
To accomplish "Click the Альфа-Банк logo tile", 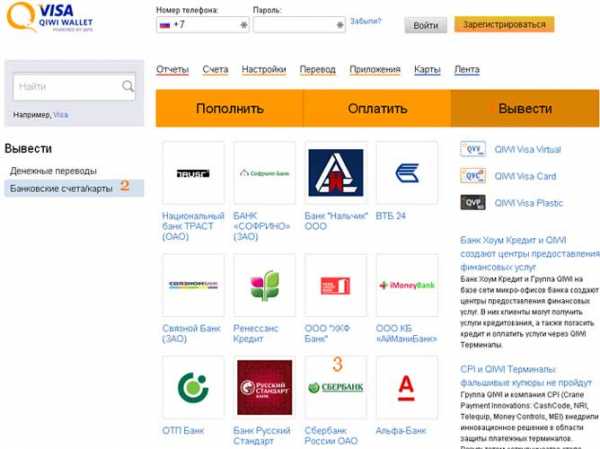I will click(407, 388).
